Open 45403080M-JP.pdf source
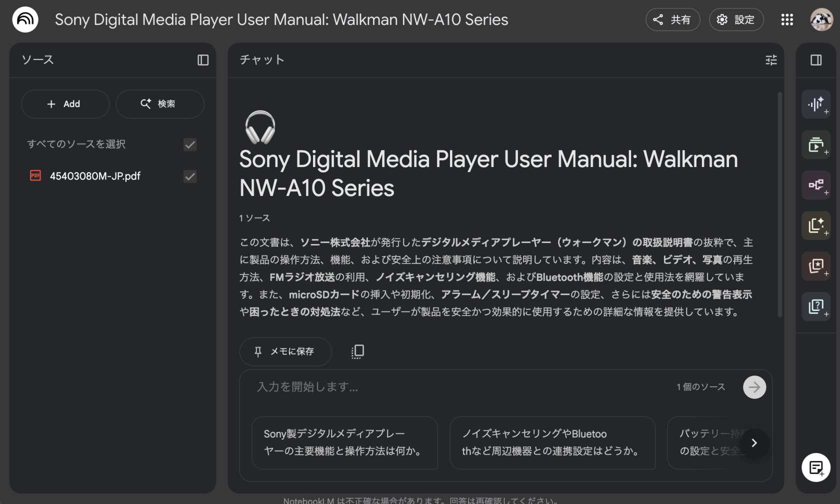The image size is (840, 504). 95,176
